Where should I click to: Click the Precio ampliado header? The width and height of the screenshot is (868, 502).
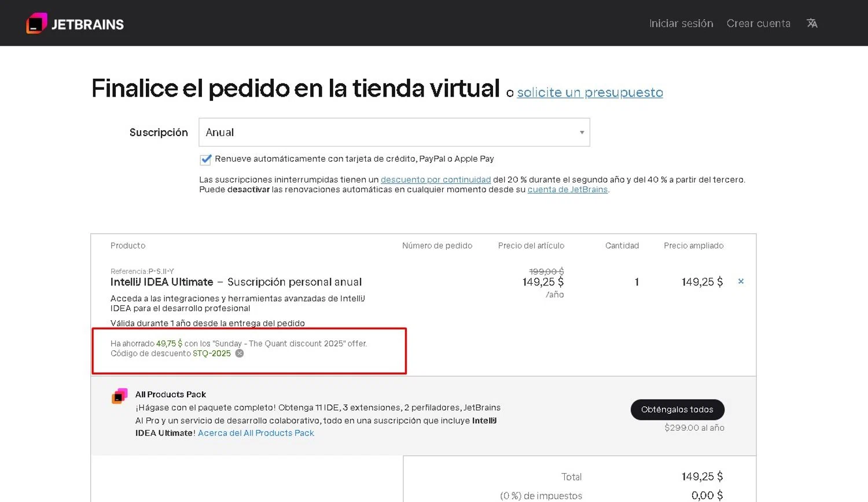tap(693, 245)
